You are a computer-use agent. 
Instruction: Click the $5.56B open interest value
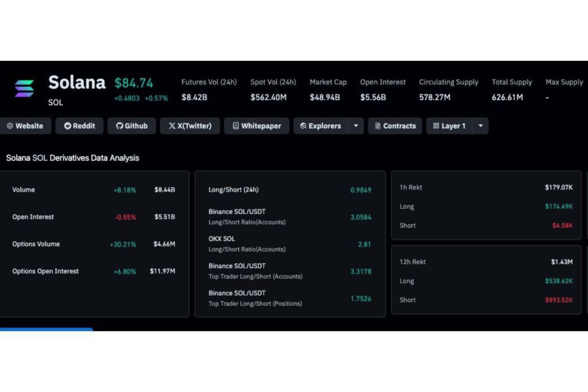pos(373,98)
